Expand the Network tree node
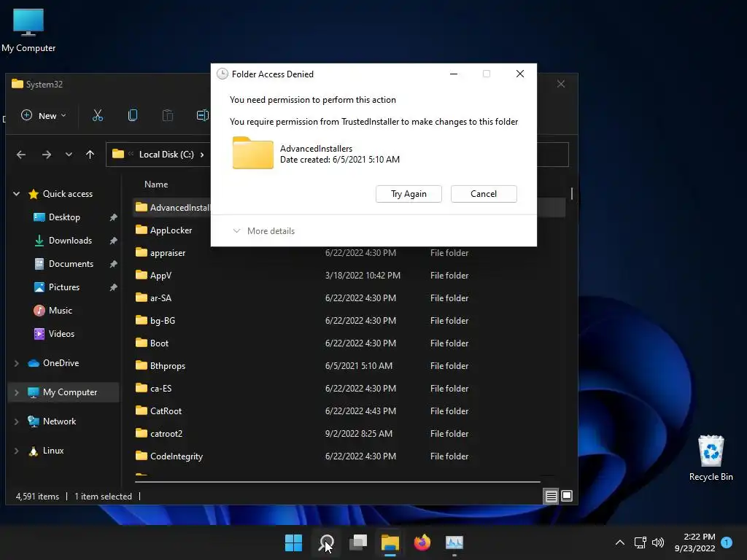 pyautogui.click(x=16, y=421)
